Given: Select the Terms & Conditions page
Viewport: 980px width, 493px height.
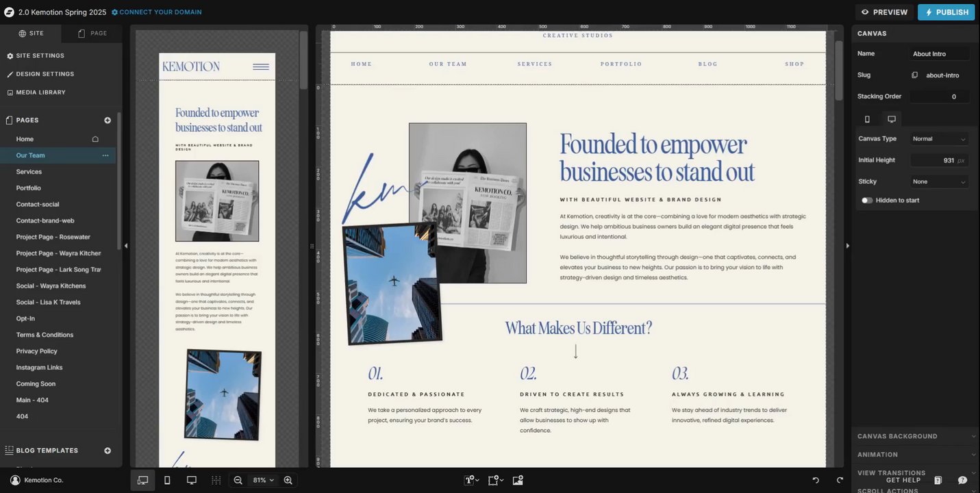Looking at the screenshot, I should [45, 335].
